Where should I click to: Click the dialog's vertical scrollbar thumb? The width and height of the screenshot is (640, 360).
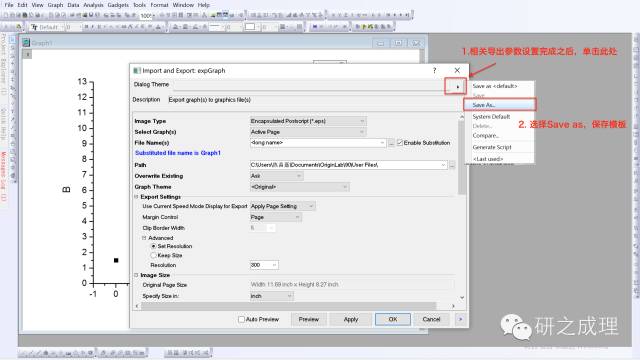point(462,157)
